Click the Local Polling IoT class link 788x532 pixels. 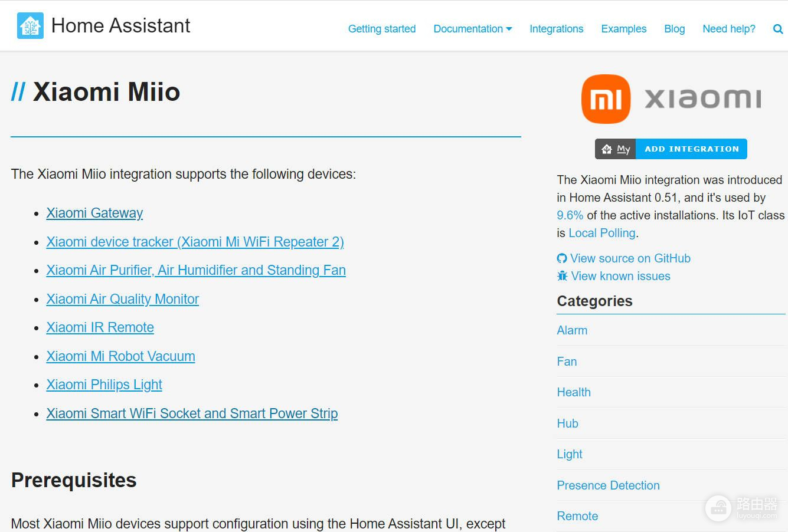[x=602, y=233]
